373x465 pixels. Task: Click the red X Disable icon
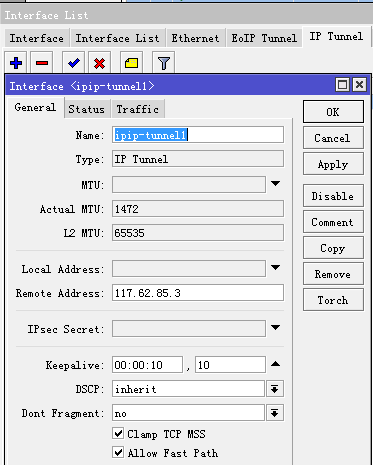pyautogui.click(x=99, y=63)
